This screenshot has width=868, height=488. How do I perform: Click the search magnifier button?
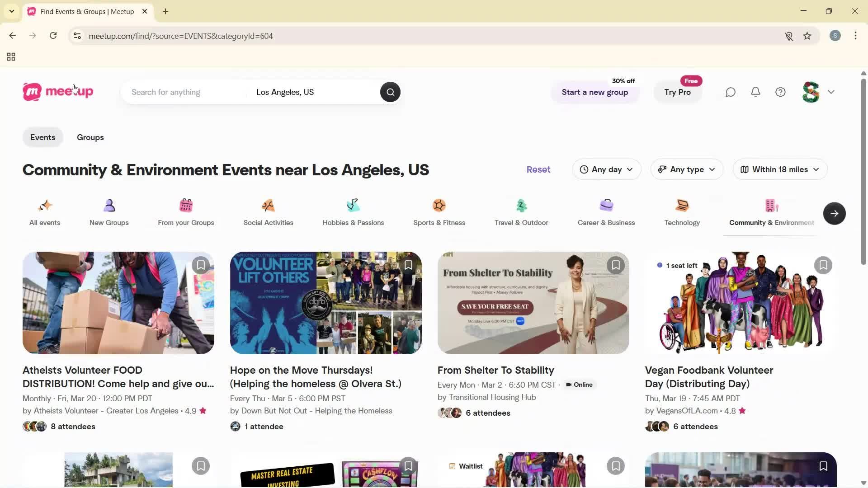390,92
